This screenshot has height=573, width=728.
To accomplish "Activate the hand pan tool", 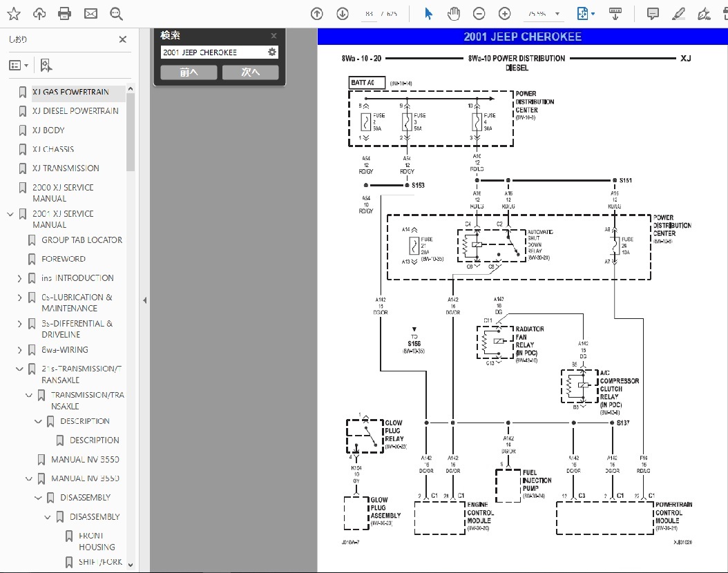I will (454, 14).
